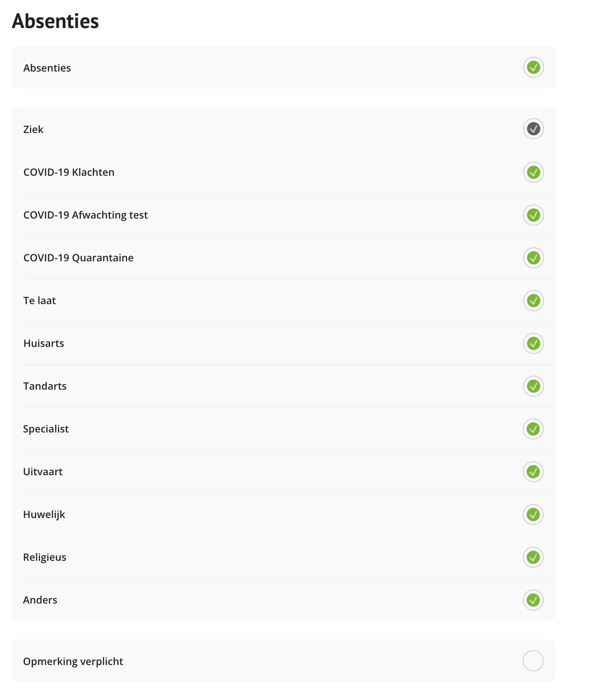Uncheck the Anders option
This screenshot has width=590, height=700.
pos(533,600)
